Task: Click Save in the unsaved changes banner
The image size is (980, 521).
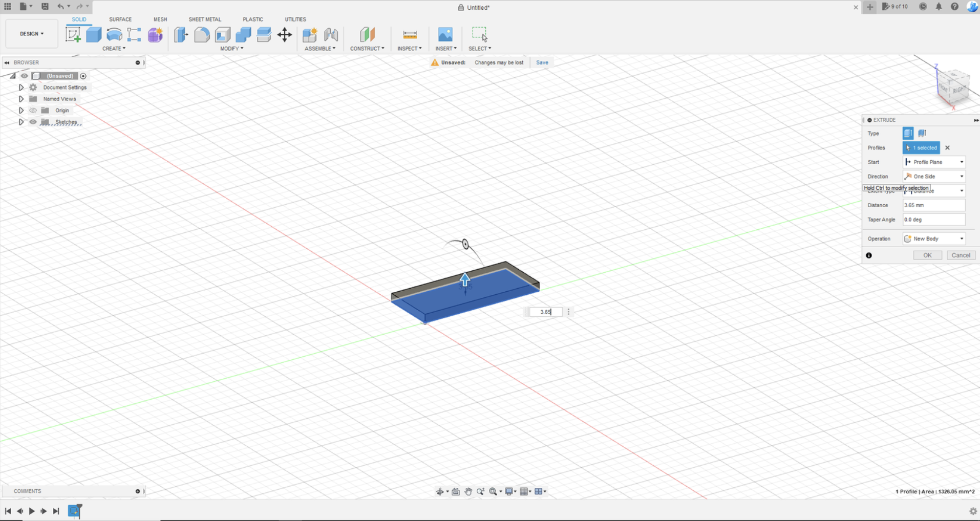Action: tap(542, 62)
